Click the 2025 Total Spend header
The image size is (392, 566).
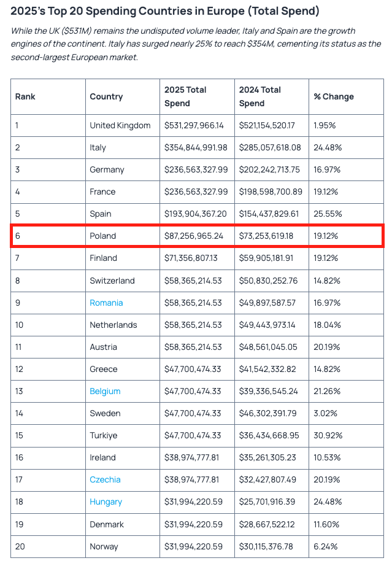[x=185, y=96]
